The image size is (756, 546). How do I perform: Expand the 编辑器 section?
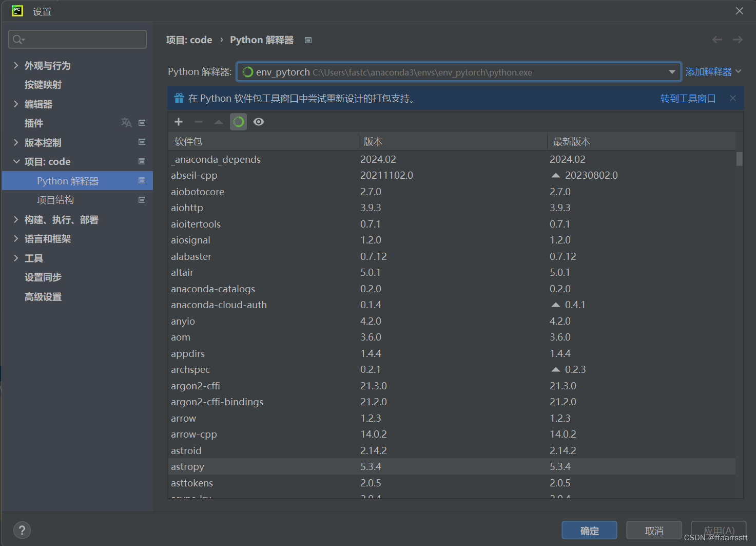pyautogui.click(x=16, y=104)
